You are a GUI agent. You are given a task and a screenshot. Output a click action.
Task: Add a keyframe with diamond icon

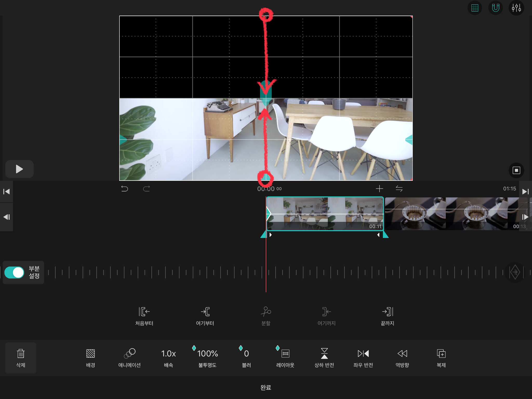515,272
